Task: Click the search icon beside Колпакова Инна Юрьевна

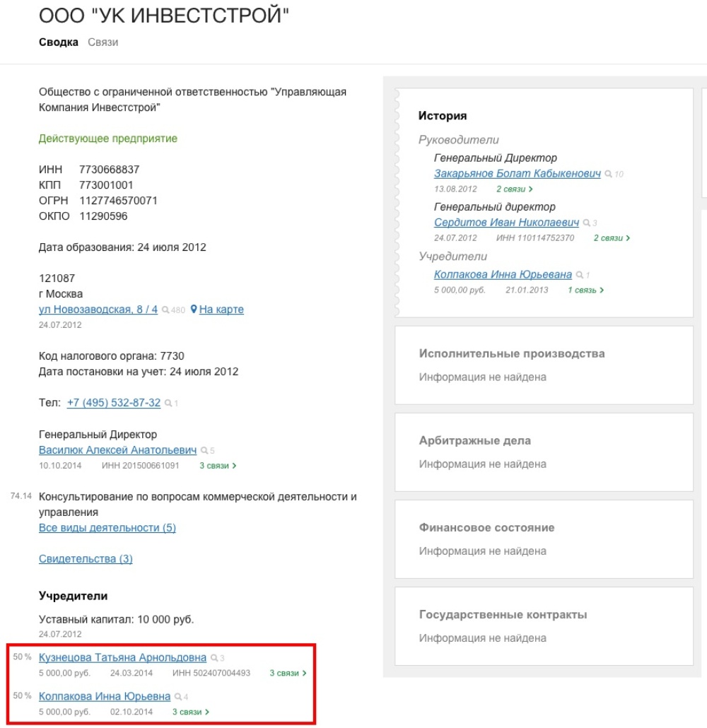Action: [x=177, y=697]
